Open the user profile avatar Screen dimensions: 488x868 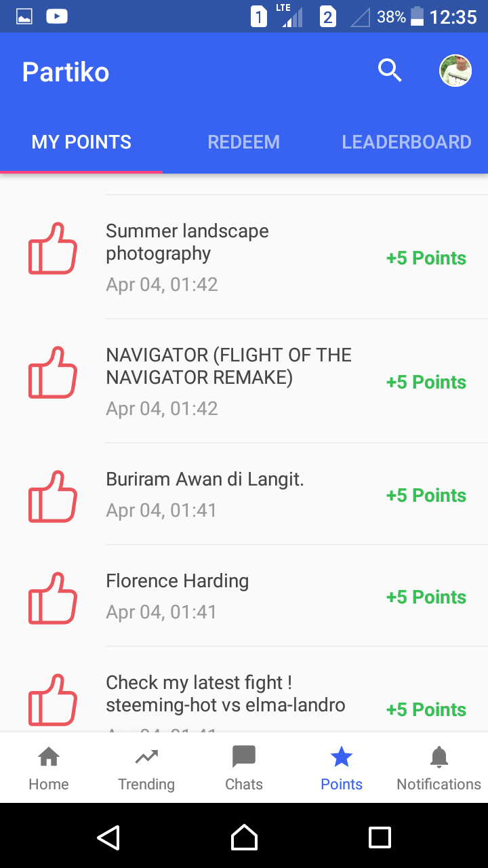455,71
